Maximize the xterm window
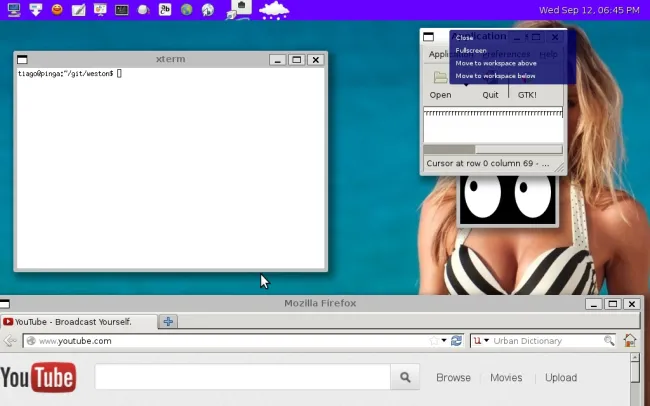650x406 pixels. (x=296, y=60)
